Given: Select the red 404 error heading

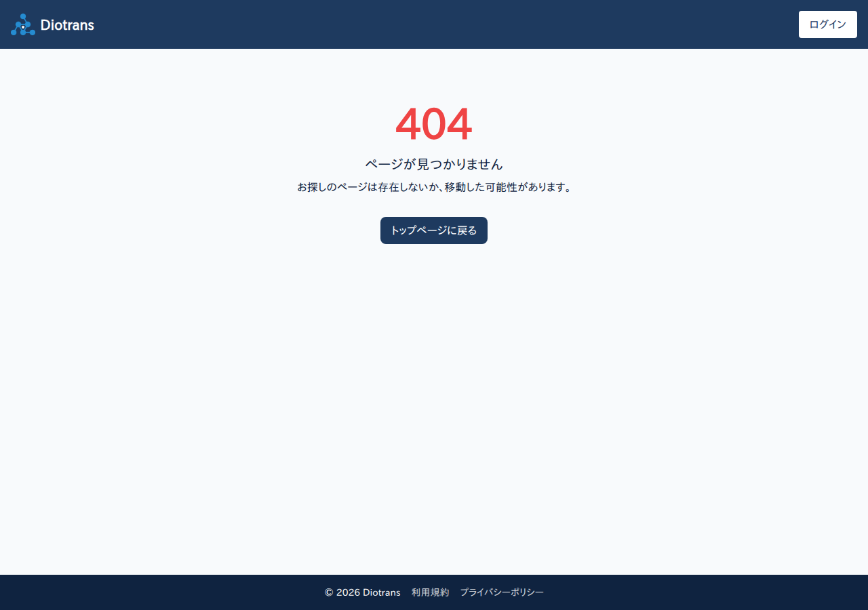Looking at the screenshot, I should (434, 124).
